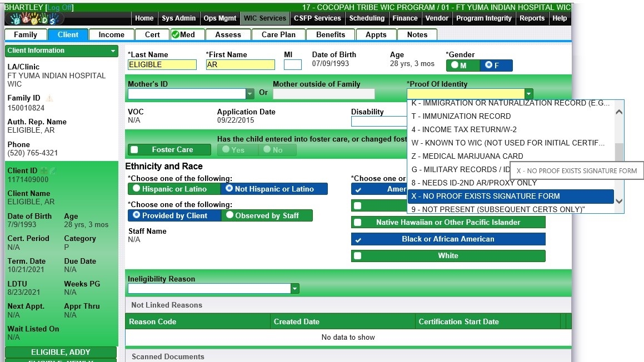The width and height of the screenshot is (644, 362).
Task: Click the warning icon beside Family ID
Action: pyautogui.click(x=49, y=98)
